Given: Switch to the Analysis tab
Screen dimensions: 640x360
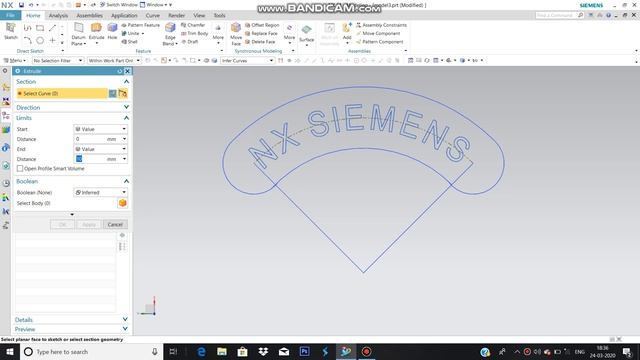Looking at the screenshot, I should (x=58, y=16).
